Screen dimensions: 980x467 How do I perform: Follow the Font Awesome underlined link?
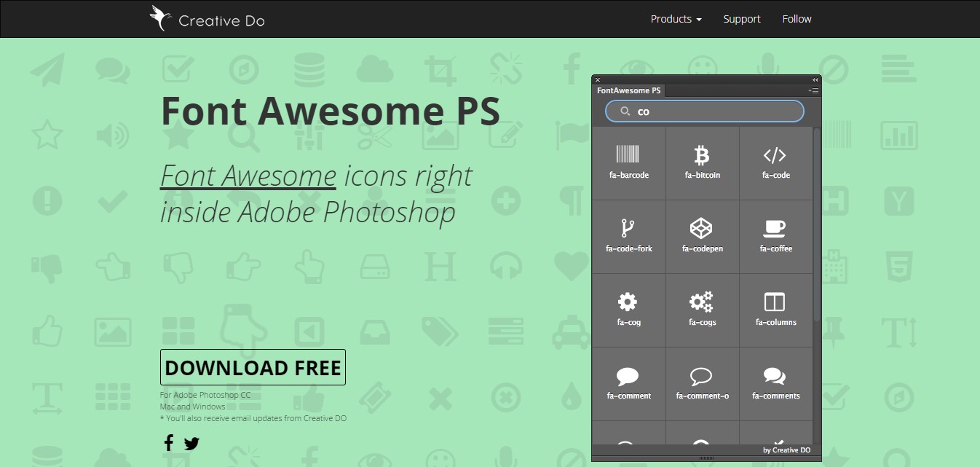click(248, 176)
